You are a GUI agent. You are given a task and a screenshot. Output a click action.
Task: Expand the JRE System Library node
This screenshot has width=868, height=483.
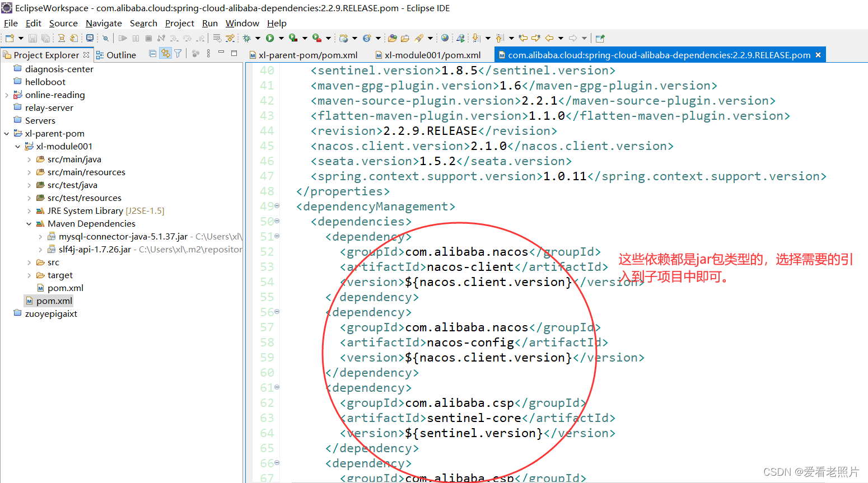point(29,211)
